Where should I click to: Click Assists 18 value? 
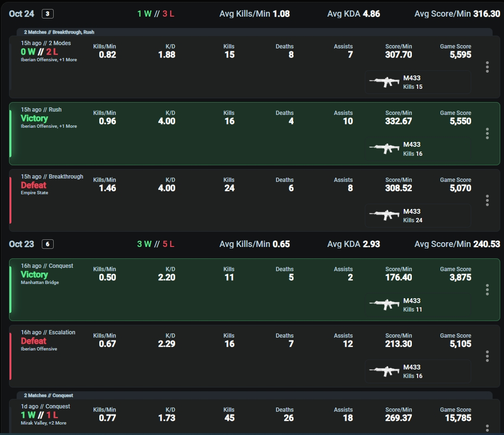pyautogui.click(x=348, y=418)
